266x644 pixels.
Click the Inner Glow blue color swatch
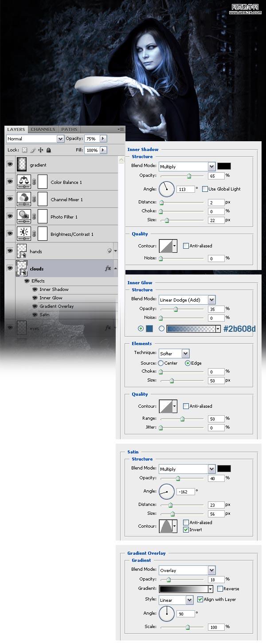(149, 329)
